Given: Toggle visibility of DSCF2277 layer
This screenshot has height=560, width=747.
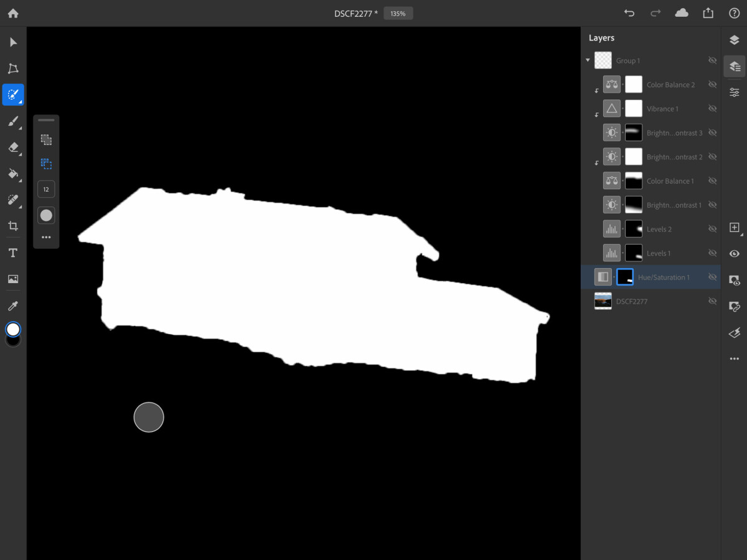Looking at the screenshot, I should pyautogui.click(x=713, y=301).
